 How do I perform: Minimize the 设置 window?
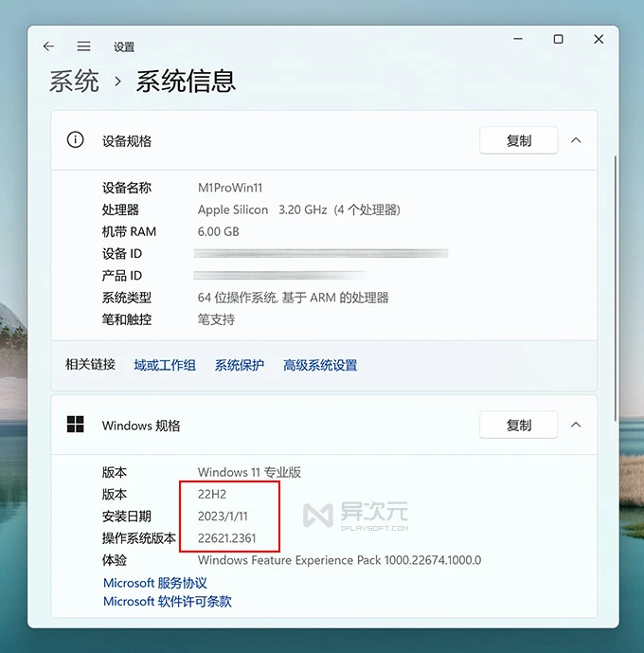tap(518, 39)
